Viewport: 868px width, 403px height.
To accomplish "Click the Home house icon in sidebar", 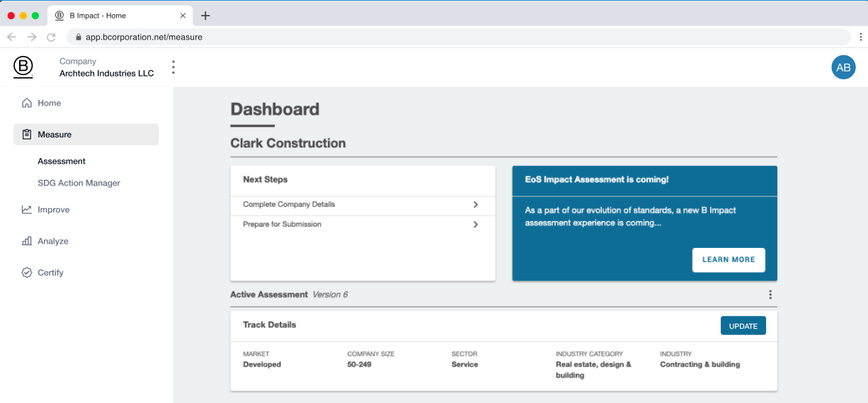I will (x=27, y=103).
